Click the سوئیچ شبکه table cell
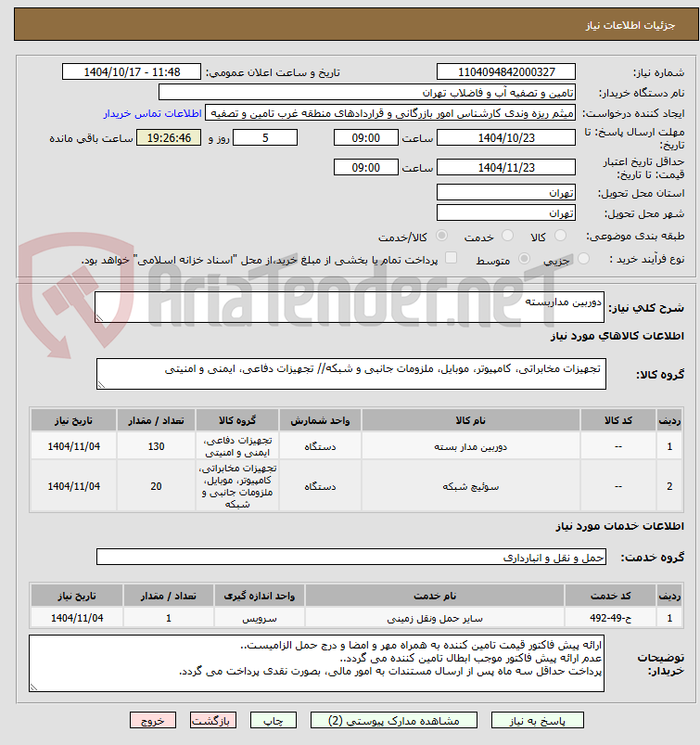 [471, 486]
